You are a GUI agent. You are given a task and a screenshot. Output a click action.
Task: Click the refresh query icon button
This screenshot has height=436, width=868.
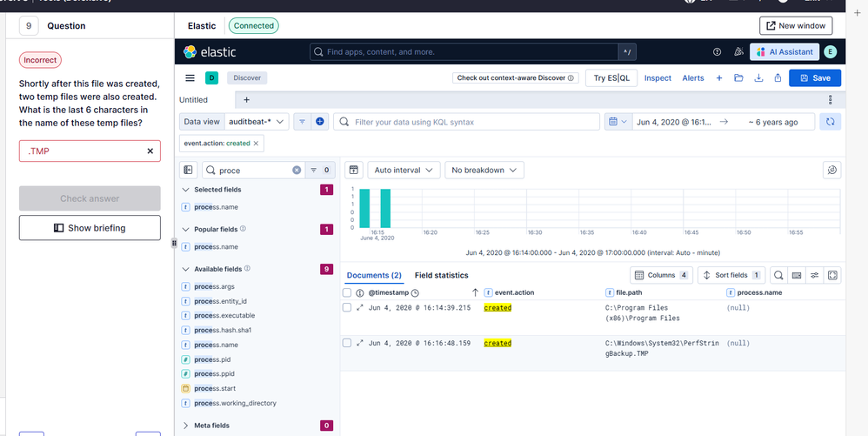tap(831, 122)
